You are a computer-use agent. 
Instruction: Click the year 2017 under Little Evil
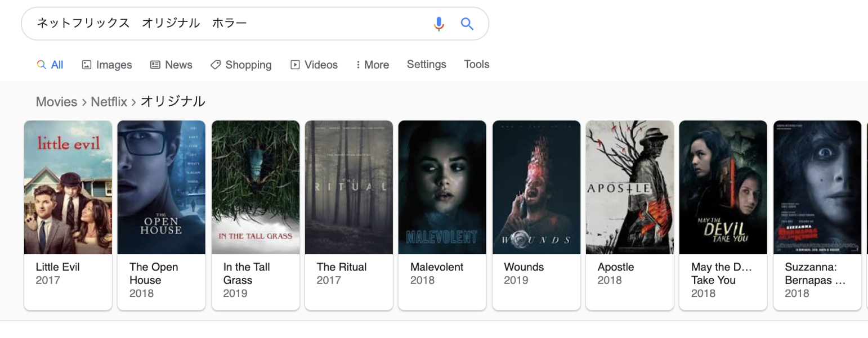tap(48, 280)
